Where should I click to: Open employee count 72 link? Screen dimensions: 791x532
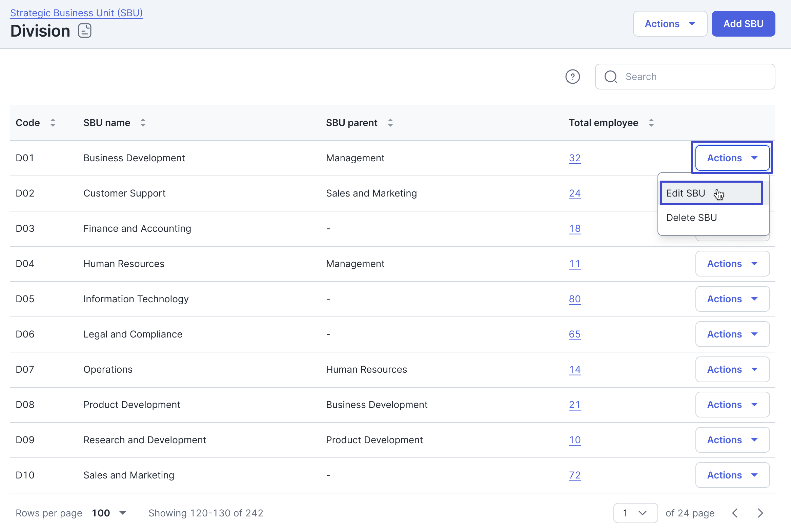point(574,476)
